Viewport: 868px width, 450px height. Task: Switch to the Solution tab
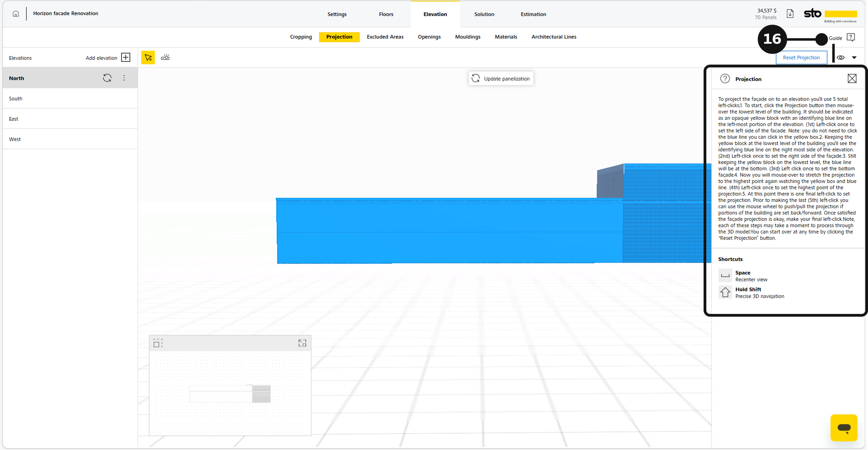coord(484,14)
